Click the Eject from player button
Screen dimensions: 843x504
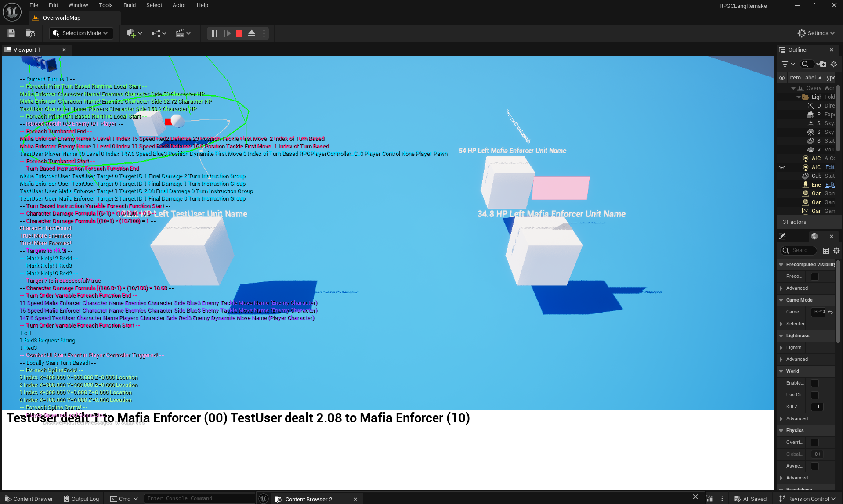252,33
